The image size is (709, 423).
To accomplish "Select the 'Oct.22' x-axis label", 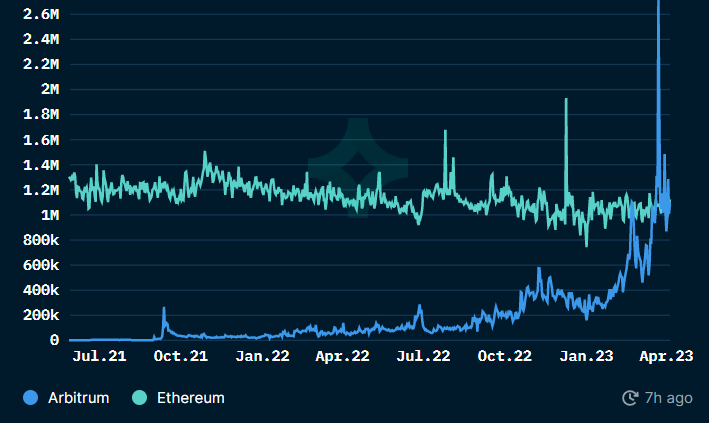I will (x=505, y=356).
